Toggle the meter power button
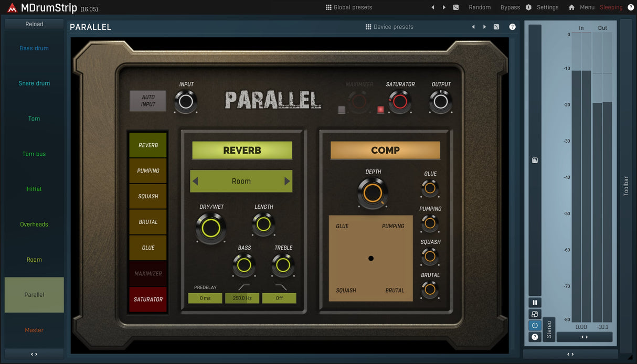The height and width of the screenshot is (364, 637). (x=535, y=325)
